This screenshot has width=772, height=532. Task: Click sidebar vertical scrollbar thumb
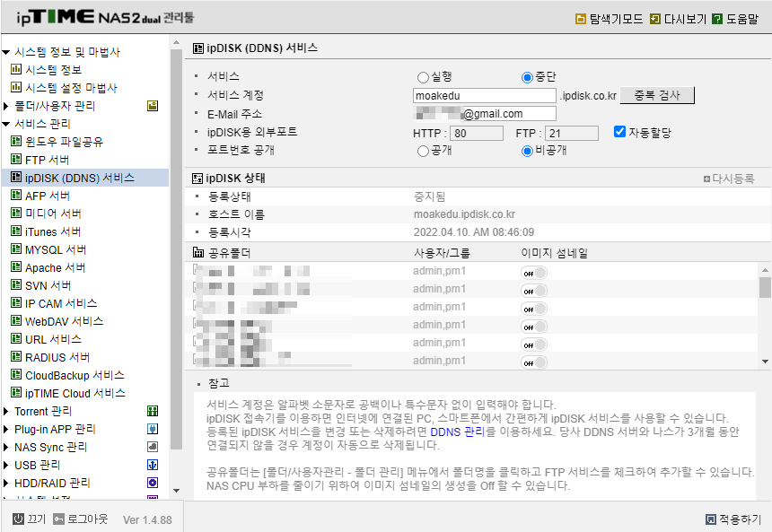176,249
